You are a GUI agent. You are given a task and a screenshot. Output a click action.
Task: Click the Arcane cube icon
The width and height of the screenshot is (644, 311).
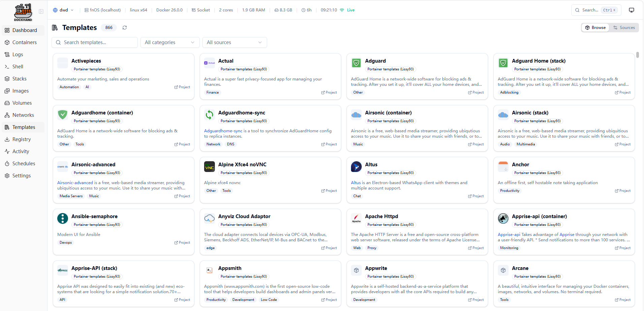tap(503, 270)
